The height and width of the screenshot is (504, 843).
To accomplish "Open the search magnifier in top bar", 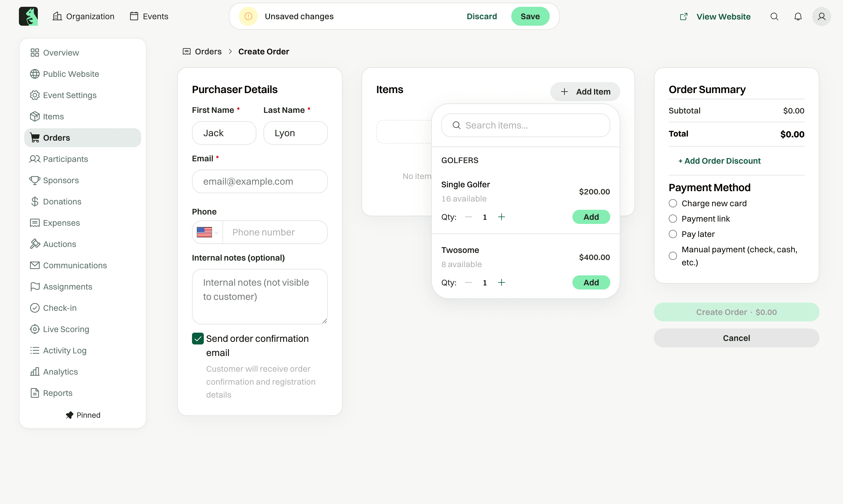I will click(x=774, y=17).
